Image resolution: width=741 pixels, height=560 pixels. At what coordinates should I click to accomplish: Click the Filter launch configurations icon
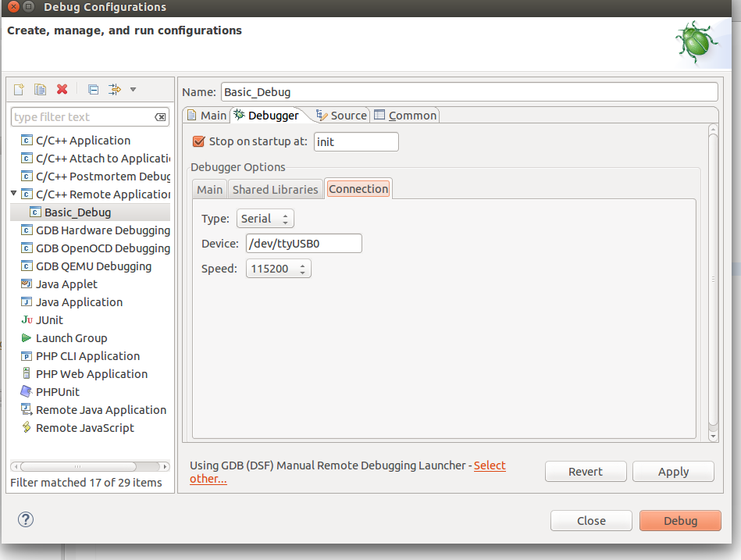(x=115, y=89)
